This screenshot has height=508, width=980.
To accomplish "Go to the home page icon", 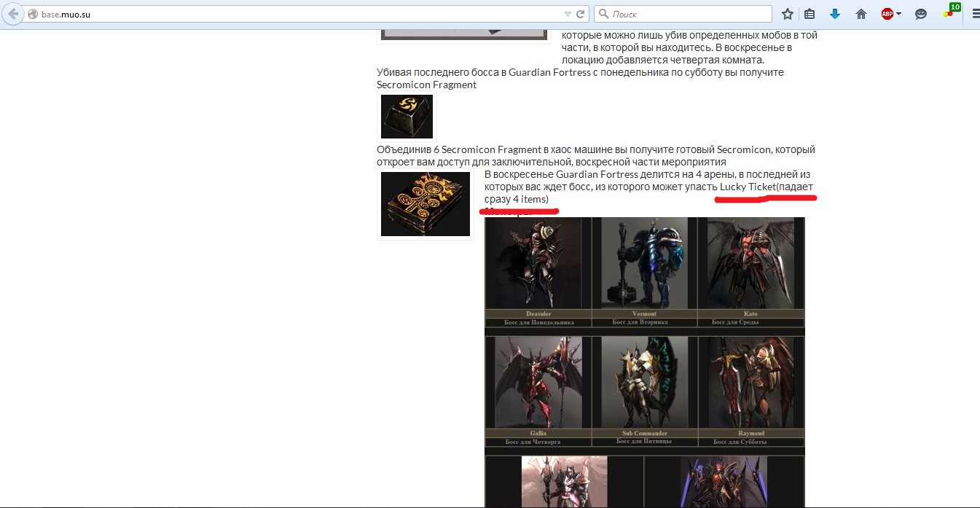I will pos(861,14).
